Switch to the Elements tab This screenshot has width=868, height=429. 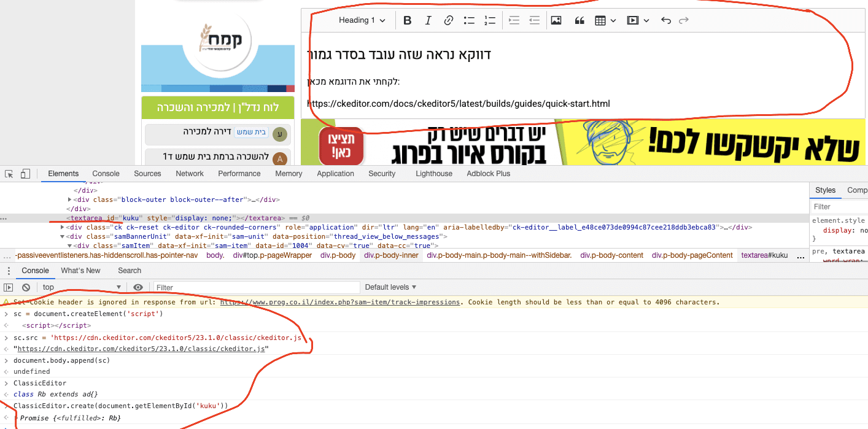63,174
